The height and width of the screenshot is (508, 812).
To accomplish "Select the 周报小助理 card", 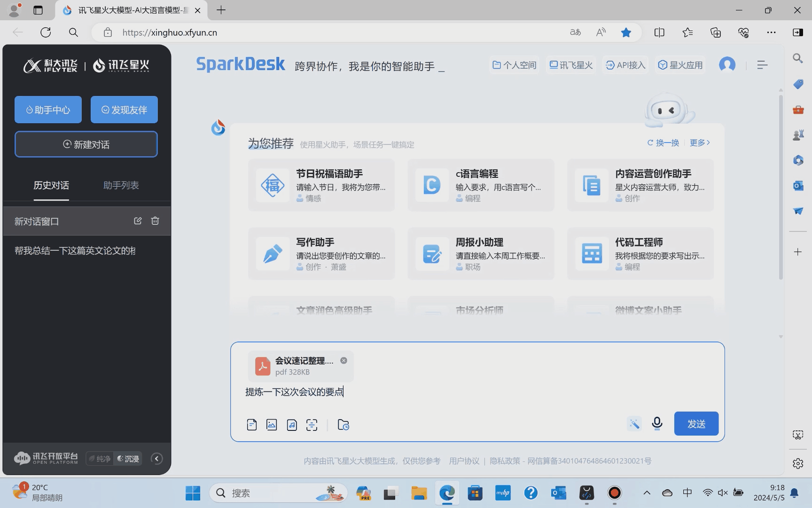I will pyautogui.click(x=481, y=254).
